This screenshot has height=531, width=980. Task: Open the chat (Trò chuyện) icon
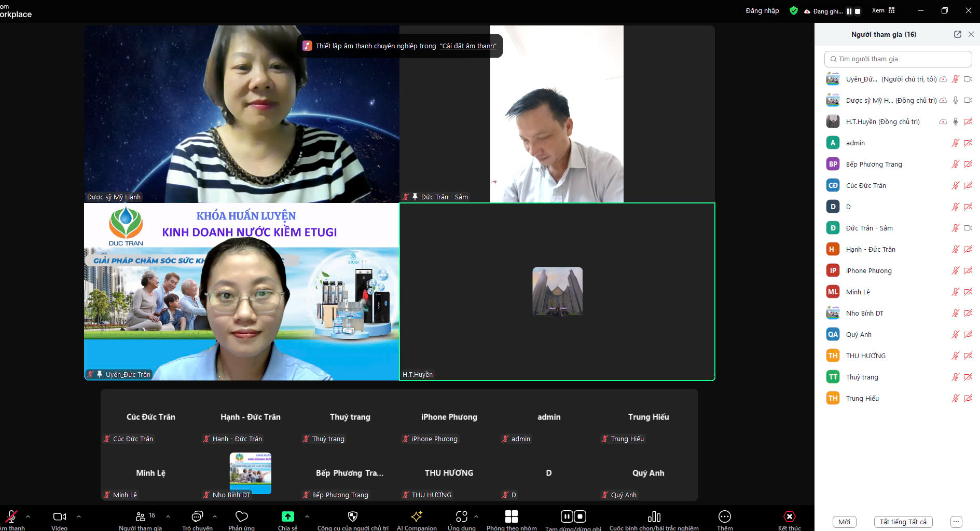(197, 516)
